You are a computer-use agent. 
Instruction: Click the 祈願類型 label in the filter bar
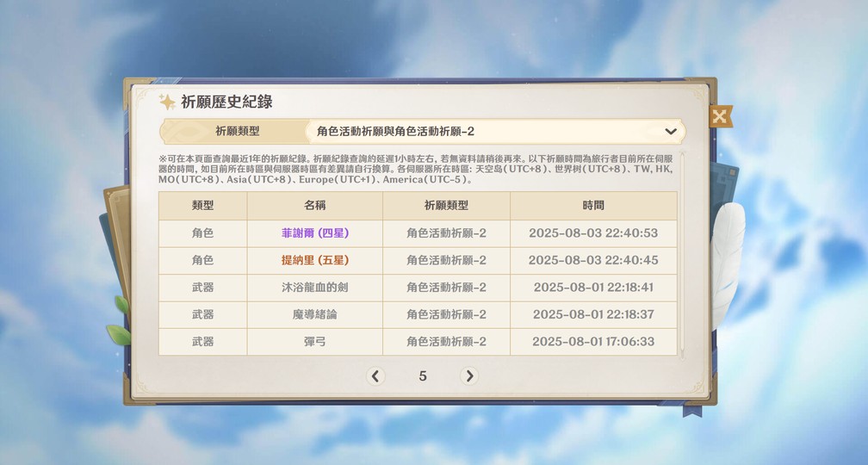click(x=238, y=131)
